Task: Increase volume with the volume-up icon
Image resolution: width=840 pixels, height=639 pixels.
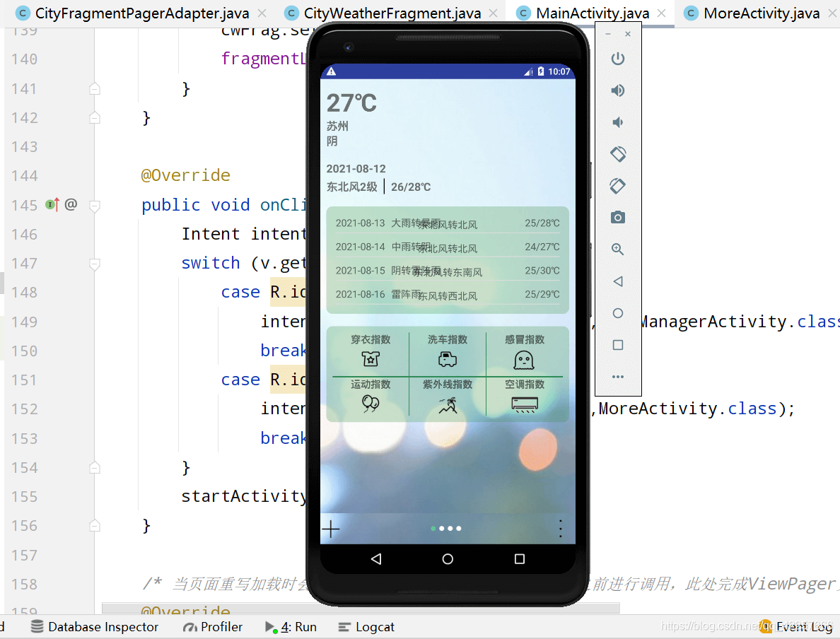Action: click(x=617, y=90)
